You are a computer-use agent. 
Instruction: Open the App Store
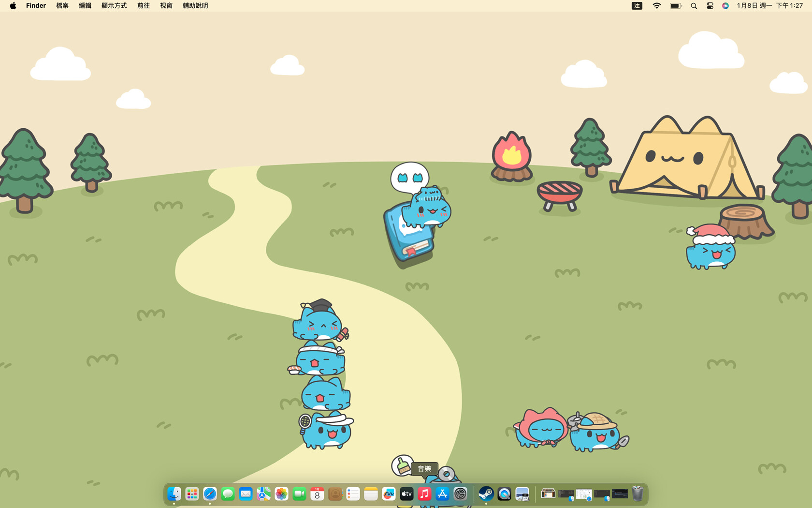coord(442,494)
